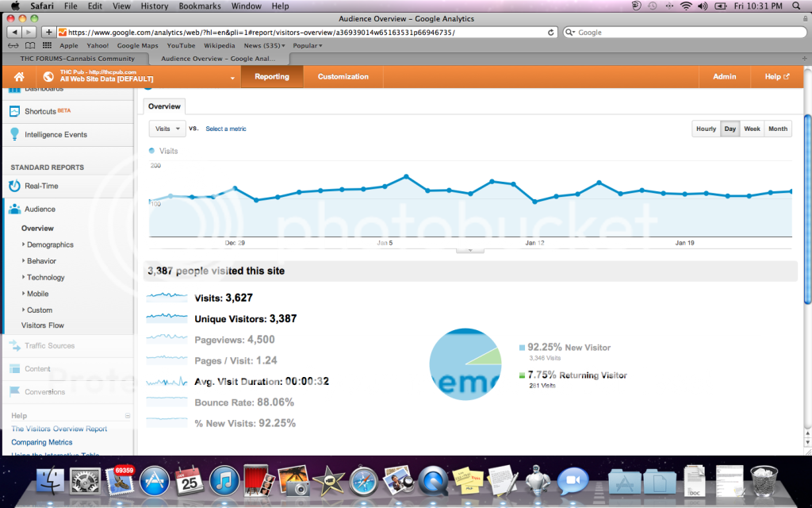Open the Customization tab
The image size is (812, 508).
(343, 77)
